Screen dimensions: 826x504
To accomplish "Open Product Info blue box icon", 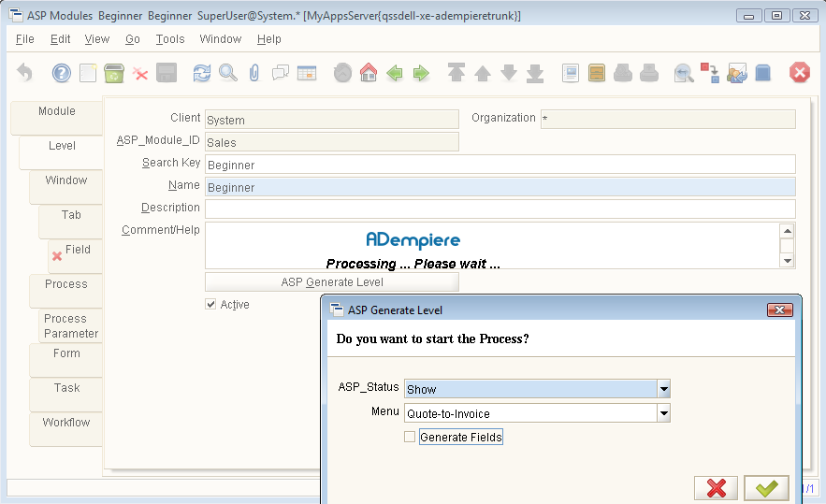I will [x=762, y=73].
